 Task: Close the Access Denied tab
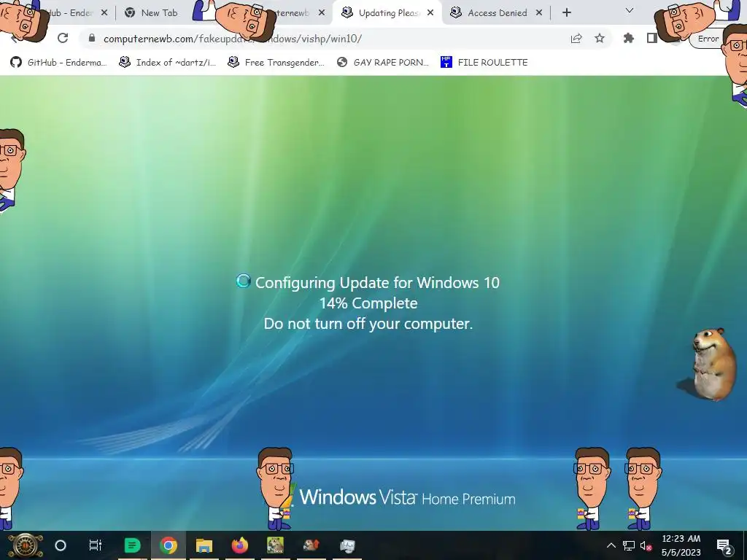539,13
